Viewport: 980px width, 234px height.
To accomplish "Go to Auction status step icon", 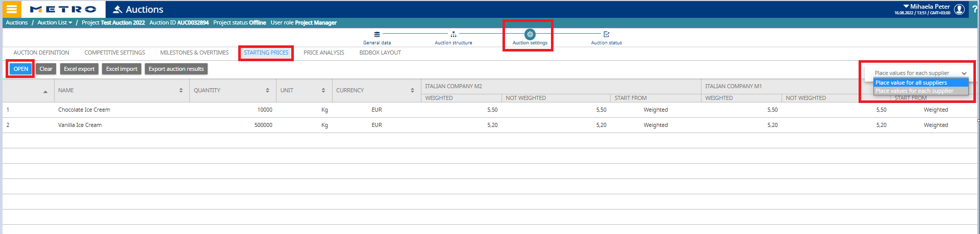I will (606, 34).
